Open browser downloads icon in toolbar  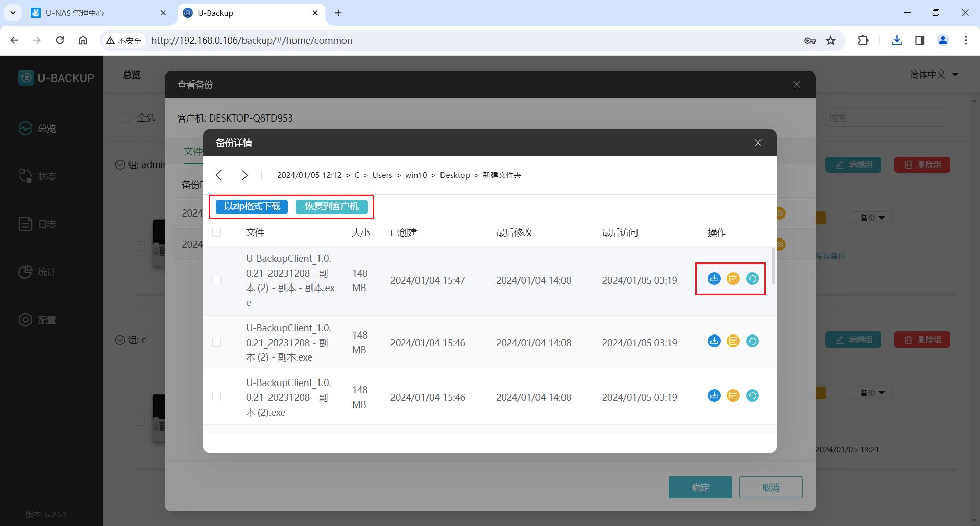(897, 41)
